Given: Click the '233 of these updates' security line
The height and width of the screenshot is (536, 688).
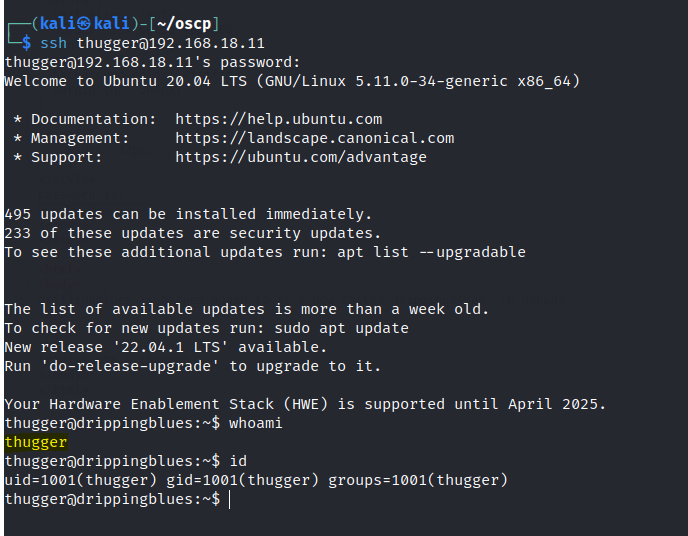Looking at the screenshot, I should 192,233.
